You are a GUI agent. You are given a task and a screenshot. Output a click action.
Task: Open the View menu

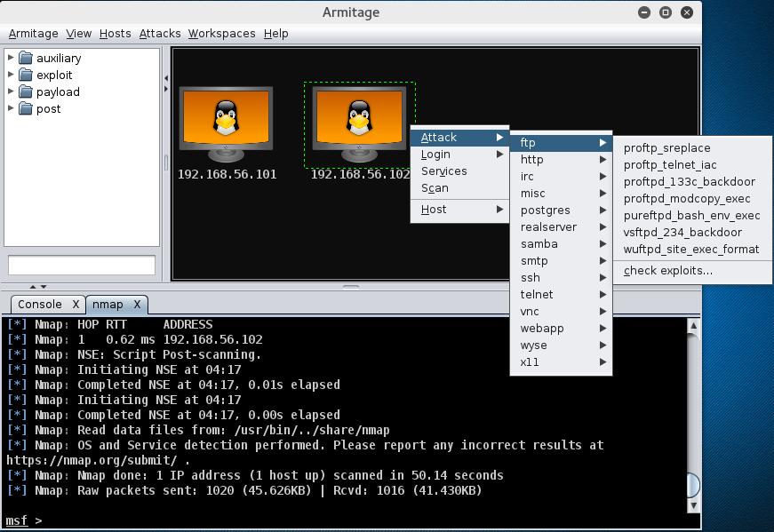[79, 34]
